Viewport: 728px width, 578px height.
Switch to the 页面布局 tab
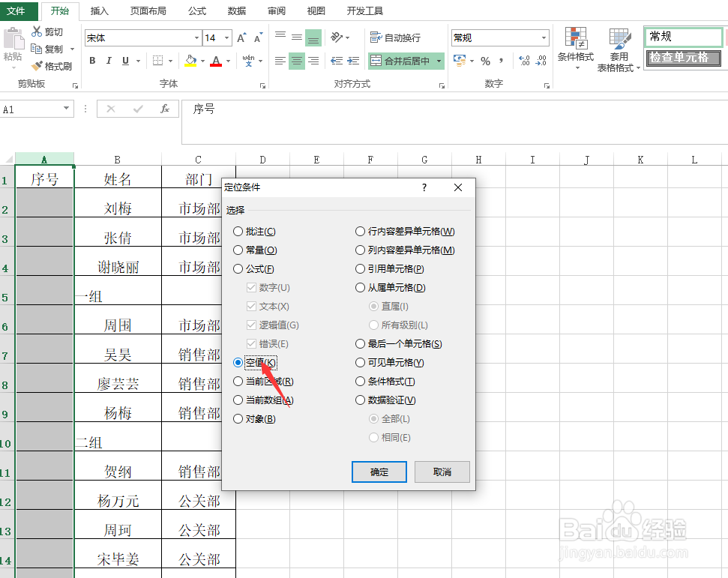148,10
